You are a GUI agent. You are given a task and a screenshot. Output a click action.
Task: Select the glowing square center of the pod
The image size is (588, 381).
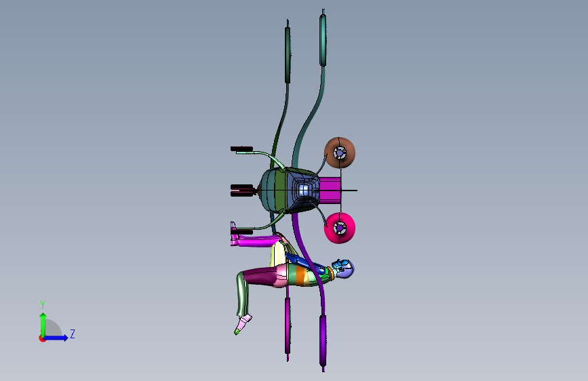tap(305, 190)
